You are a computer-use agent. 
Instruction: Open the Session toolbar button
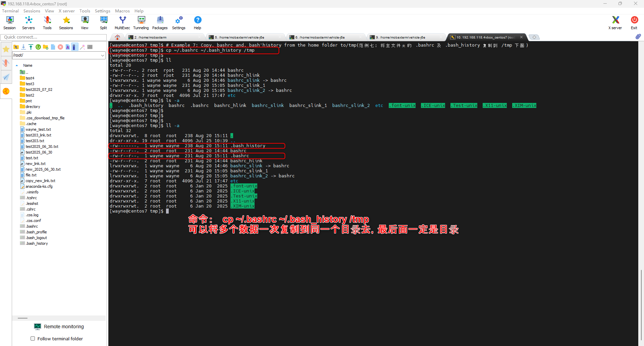(x=9, y=23)
